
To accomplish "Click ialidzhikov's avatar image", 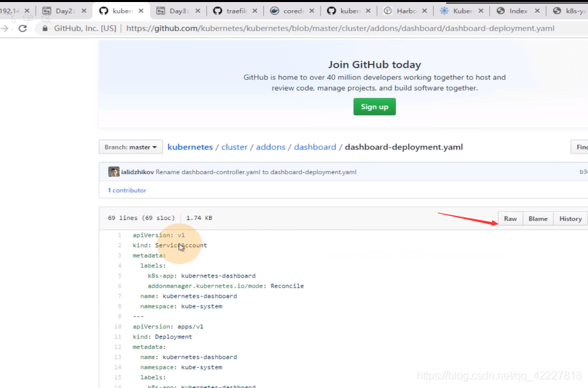I will 114,172.
